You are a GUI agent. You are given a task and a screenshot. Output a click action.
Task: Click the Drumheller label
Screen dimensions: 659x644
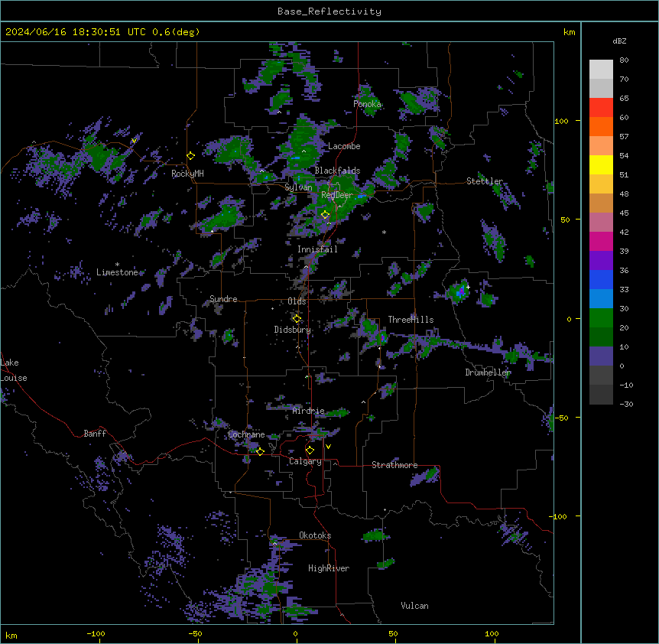488,372
